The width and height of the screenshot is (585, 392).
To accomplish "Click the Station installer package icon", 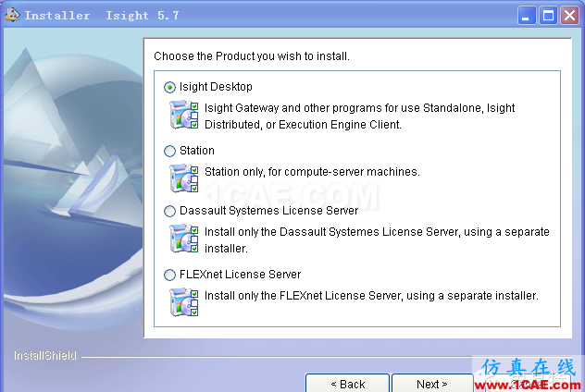I will 184,178.
